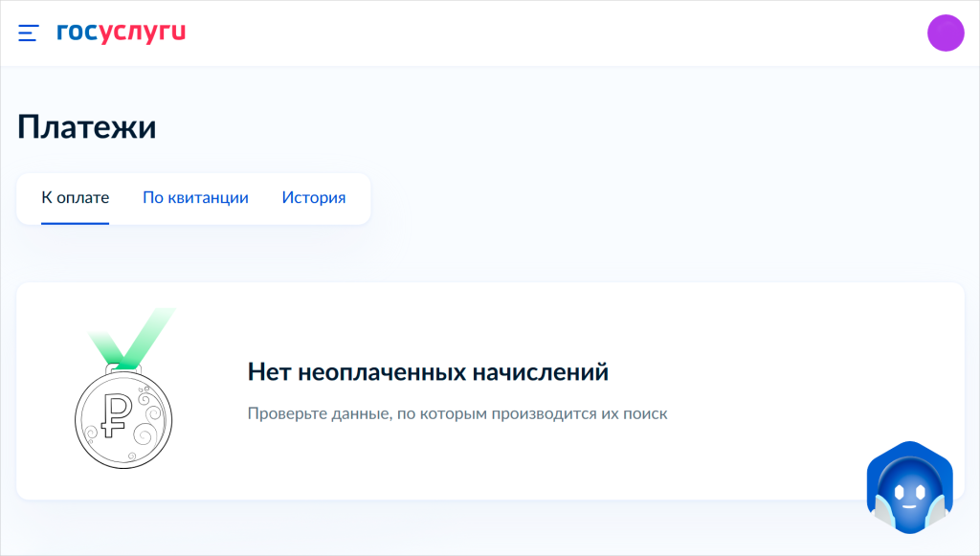The width and height of the screenshot is (980, 556).
Task: Click the Платежи page heading
Action: (87, 127)
